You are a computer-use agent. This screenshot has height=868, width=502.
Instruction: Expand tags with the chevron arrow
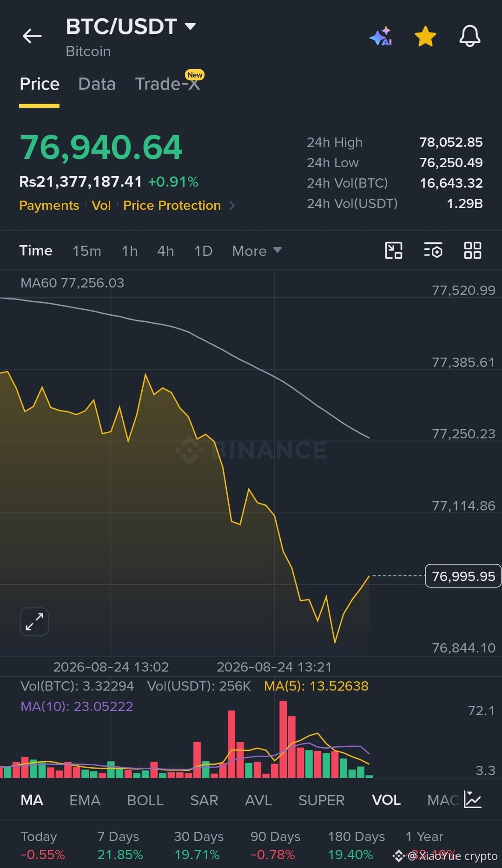click(x=232, y=205)
